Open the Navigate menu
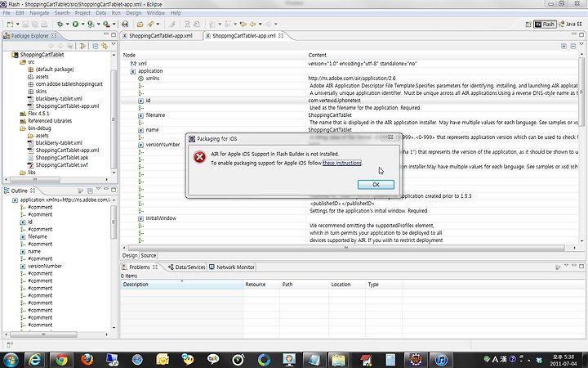The image size is (588, 368). [x=39, y=13]
